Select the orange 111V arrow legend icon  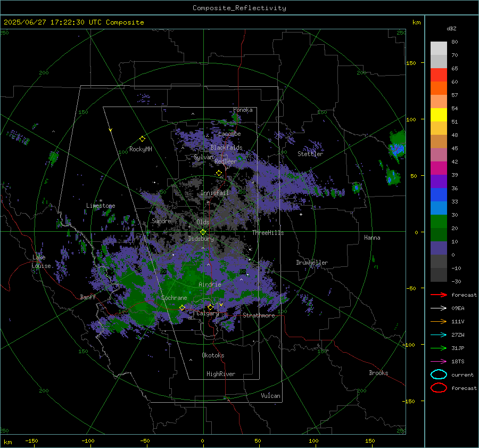click(x=439, y=321)
